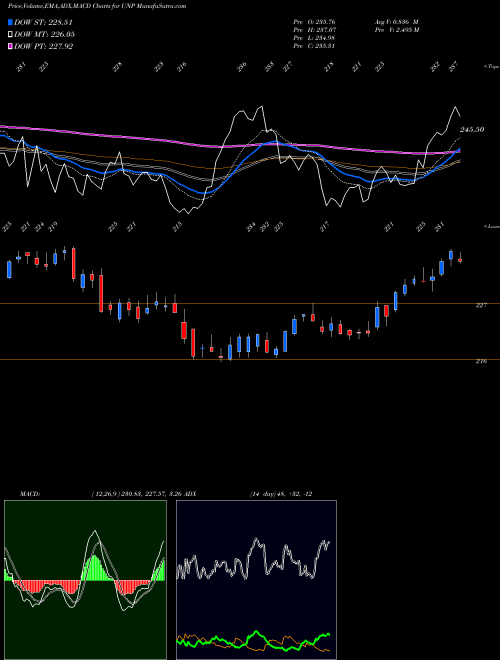Click the tall red candle after the early highs
The height and width of the screenshot is (660, 500).
point(74,263)
